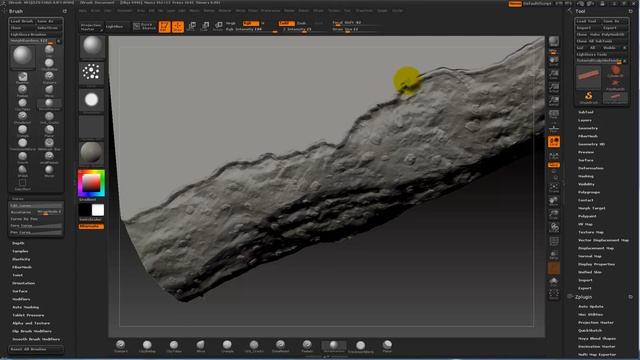The image size is (640, 360).
Task: Select the Rotate transform icon in top shelf
Action: [x=218, y=27]
